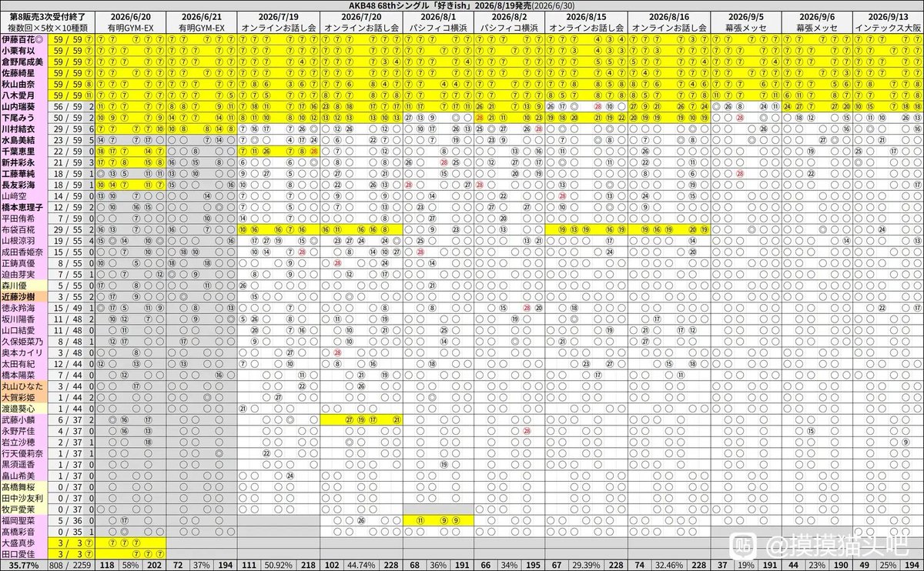Click member name 奥本カイリ

point(24,352)
